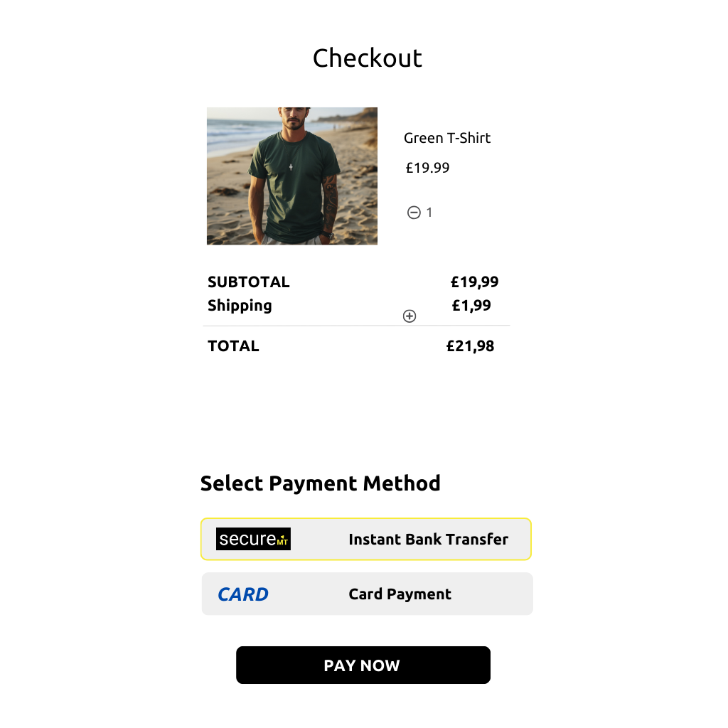Viewport: 728px width, 728px height.
Task: Open the Green T-Shirt product image
Action: [292, 176]
